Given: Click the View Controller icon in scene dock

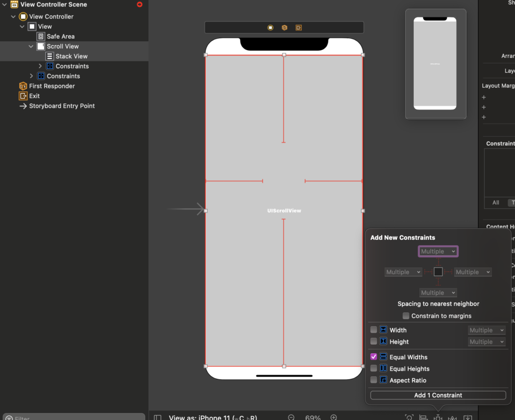Looking at the screenshot, I should pos(270,28).
